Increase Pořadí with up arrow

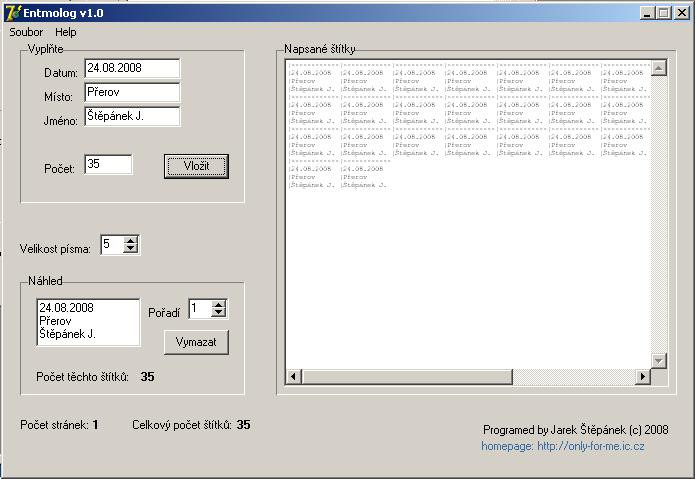coord(219,305)
